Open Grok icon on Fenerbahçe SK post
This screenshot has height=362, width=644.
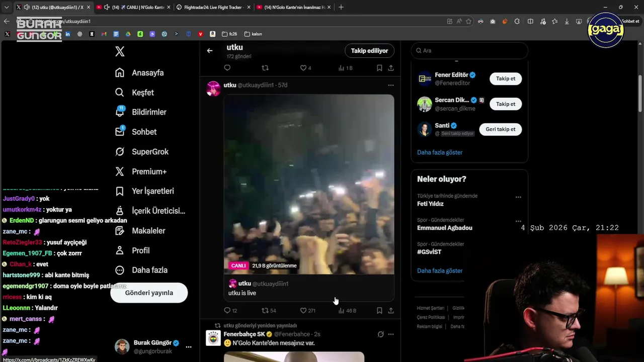point(381,334)
